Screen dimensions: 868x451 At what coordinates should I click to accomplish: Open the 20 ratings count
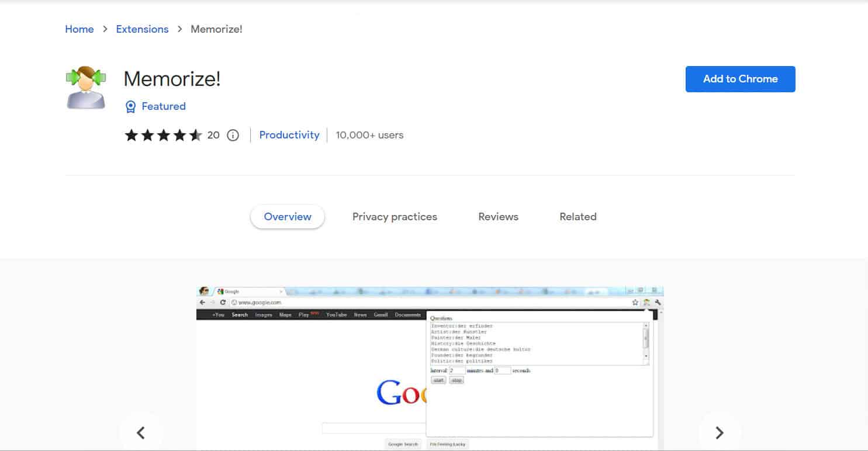coord(213,135)
